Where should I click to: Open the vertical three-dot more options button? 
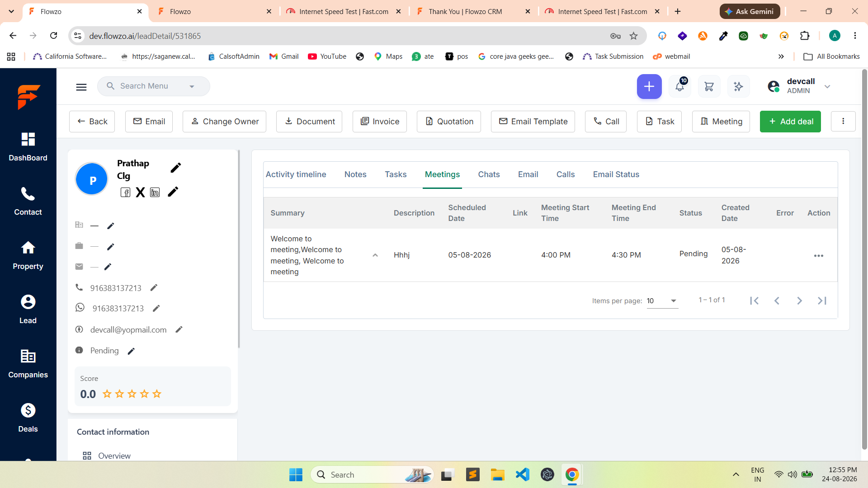[x=843, y=122]
